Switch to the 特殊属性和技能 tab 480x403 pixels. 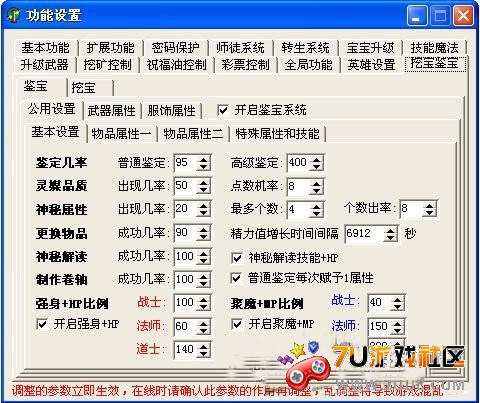(277, 134)
